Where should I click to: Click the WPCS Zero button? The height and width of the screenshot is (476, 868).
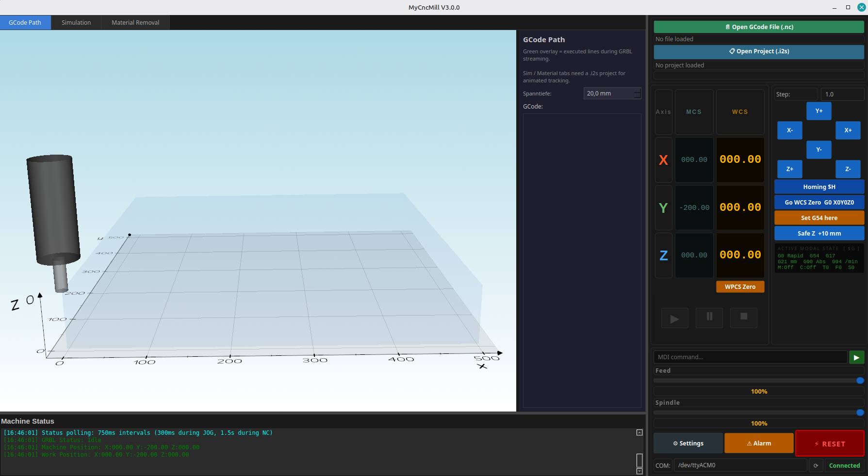(x=740, y=287)
